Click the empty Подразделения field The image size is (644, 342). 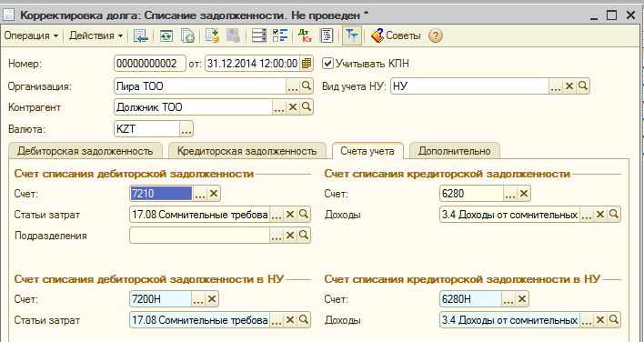(x=199, y=236)
